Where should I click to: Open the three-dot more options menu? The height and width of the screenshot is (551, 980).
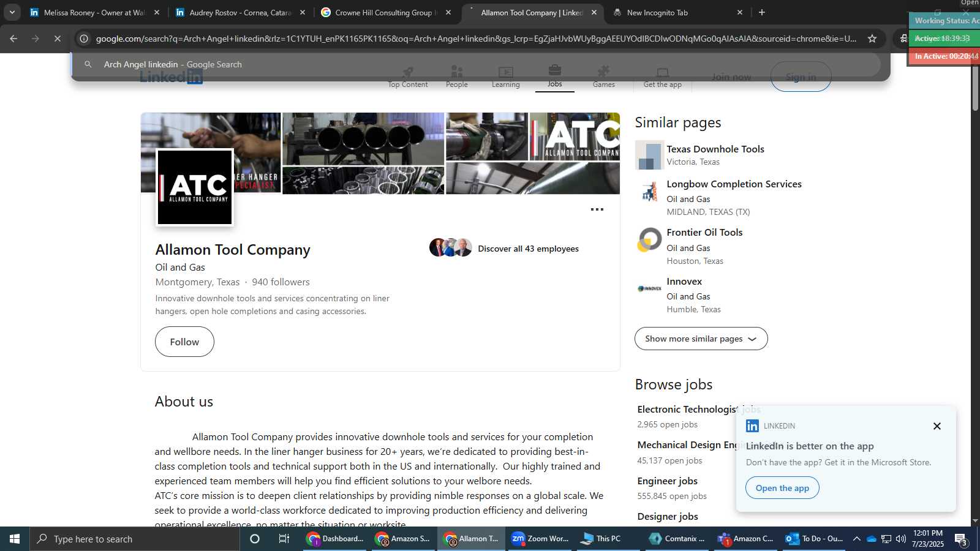(597, 209)
